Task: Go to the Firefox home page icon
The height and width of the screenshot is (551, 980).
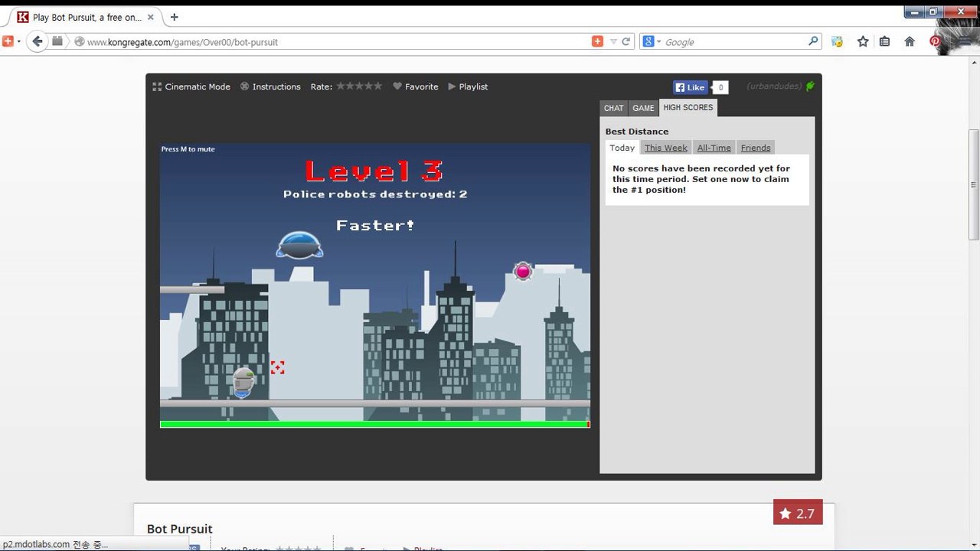Action: (910, 41)
